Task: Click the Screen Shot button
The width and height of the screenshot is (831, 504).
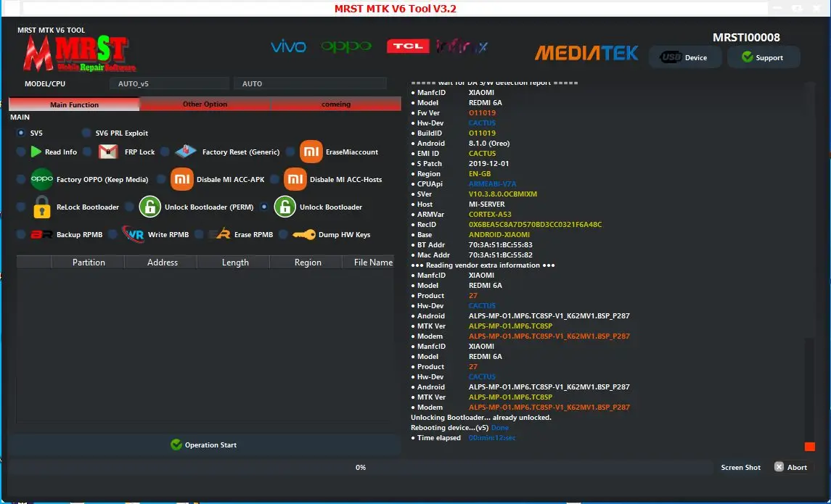Action: click(x=740, y=468)
